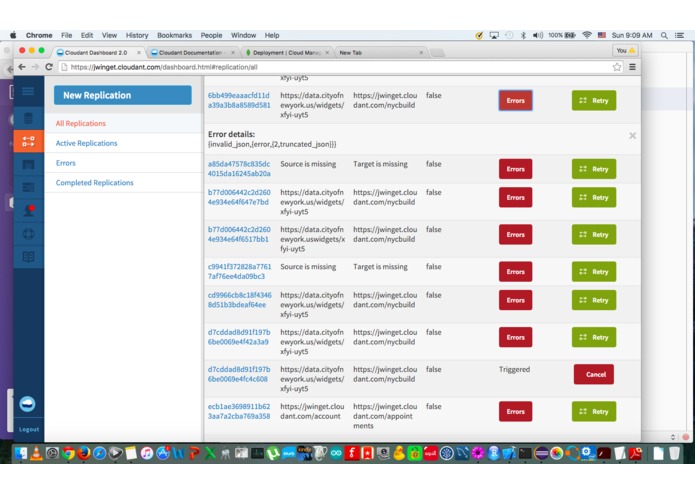Click the volume speaker icon
Viewport: 695px width, 494px height.
click(x=538, y=35)
